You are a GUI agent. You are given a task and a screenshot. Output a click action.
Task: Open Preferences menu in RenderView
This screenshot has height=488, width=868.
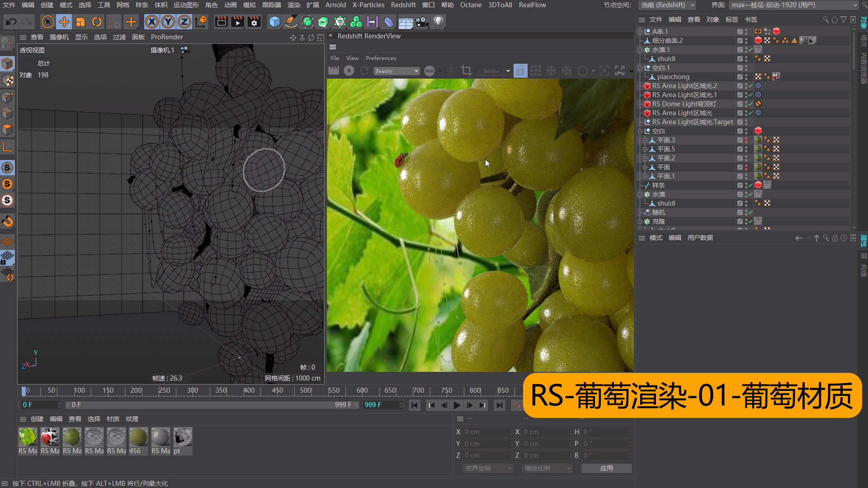pos(381,58)
